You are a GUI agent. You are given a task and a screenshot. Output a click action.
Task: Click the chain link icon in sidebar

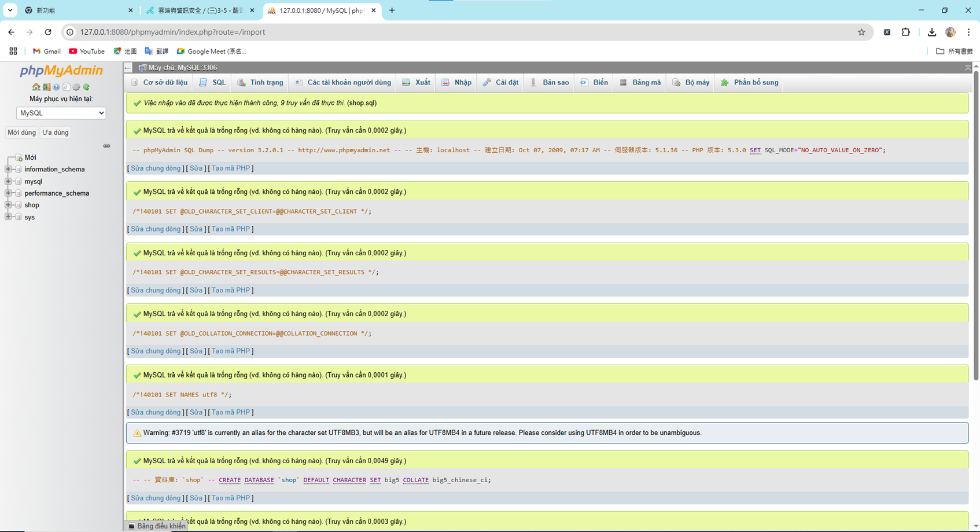coord(106,146)
